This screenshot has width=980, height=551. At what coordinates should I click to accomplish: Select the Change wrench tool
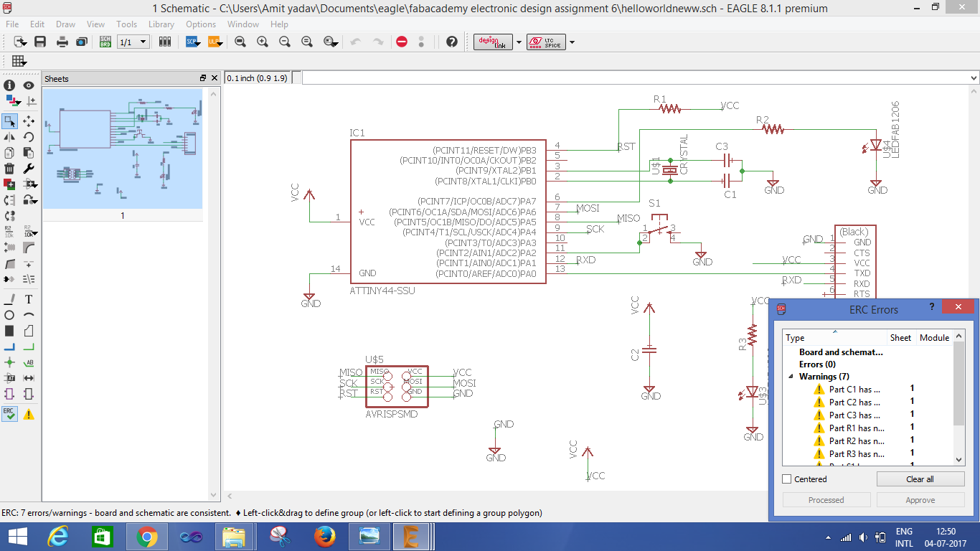pyautogui.click(x=29, y=169)
